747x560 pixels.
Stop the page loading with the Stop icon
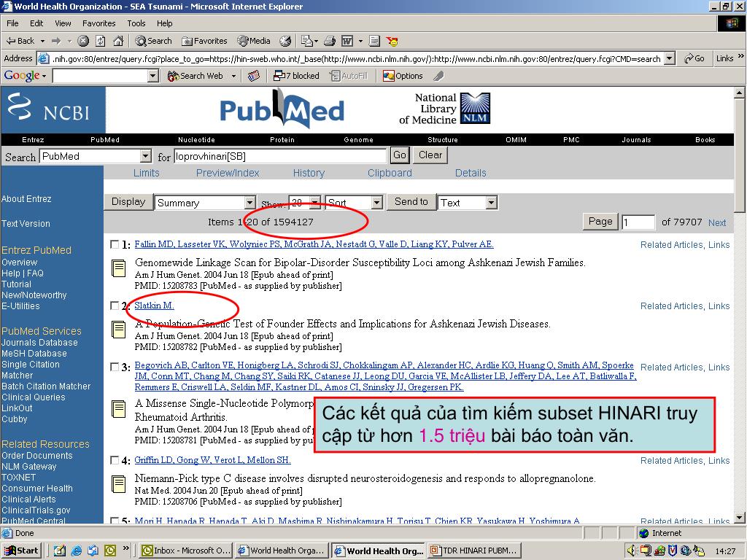pos(83,41)
